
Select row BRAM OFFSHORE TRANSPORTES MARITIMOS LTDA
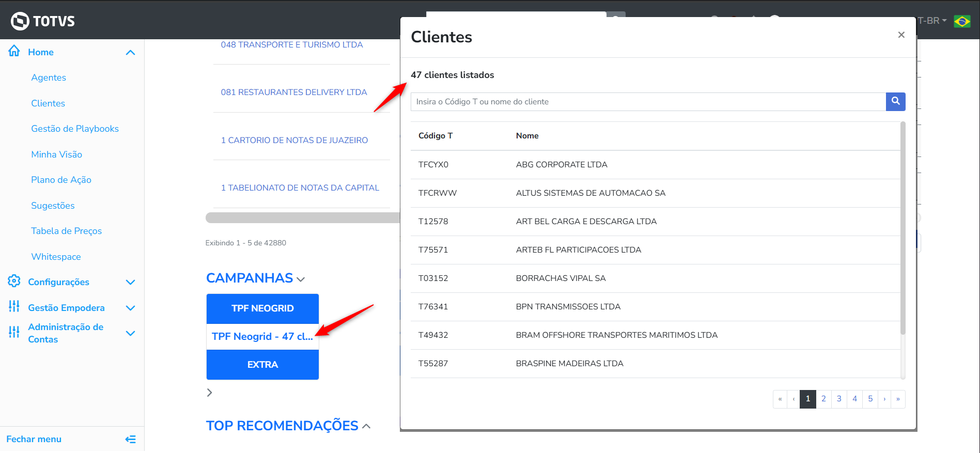[x=655, y=335]
